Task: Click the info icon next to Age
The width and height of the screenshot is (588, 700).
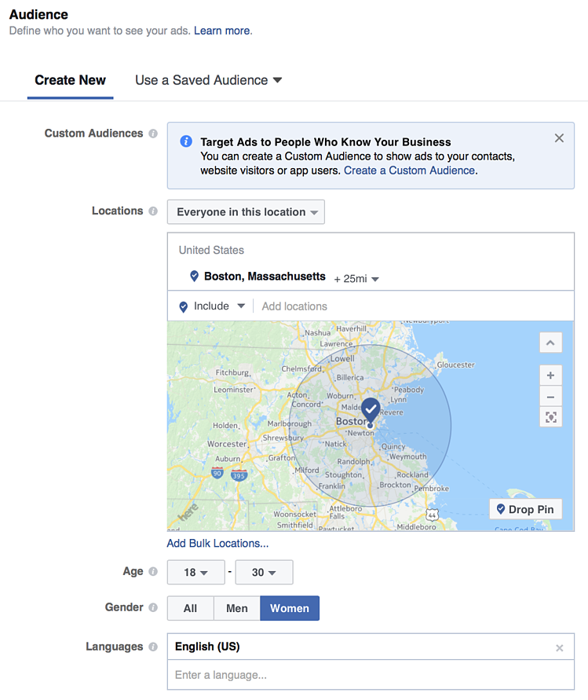Action: click(153, 572)
